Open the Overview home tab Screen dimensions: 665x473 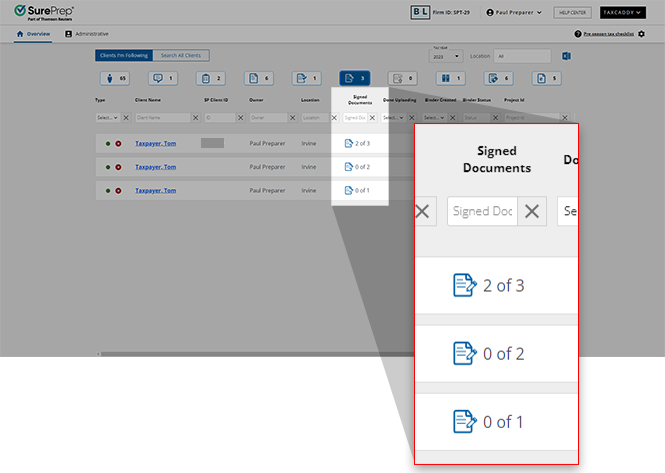coord(33,34)
